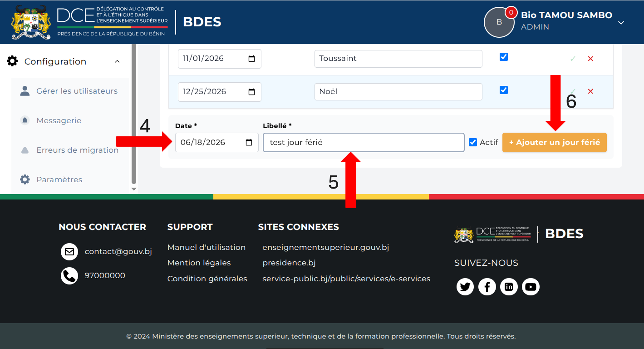Click the user avatar with notification badge
Viewport: 644px width, 349px height.
(x=499, y=22)
